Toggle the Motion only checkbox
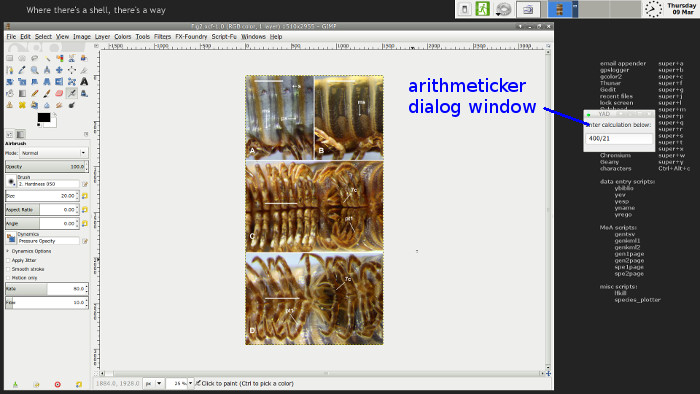700x394 pixels. click(x=8, y=278)
